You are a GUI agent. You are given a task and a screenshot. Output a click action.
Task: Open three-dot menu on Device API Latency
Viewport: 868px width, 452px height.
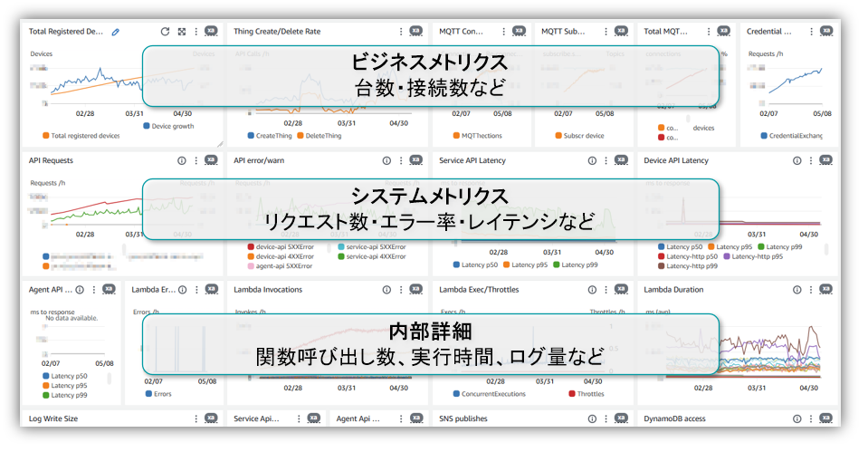810,161
